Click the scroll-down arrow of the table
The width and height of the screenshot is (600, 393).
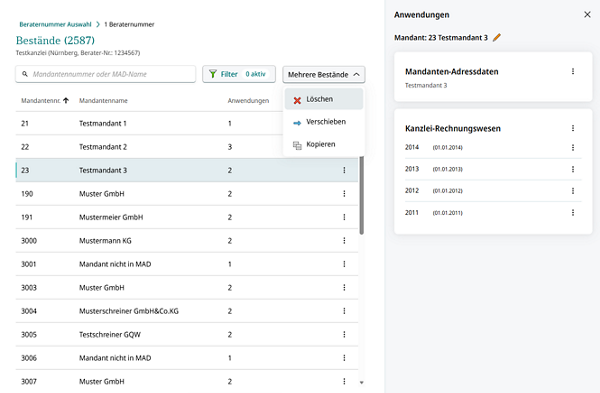362,382
